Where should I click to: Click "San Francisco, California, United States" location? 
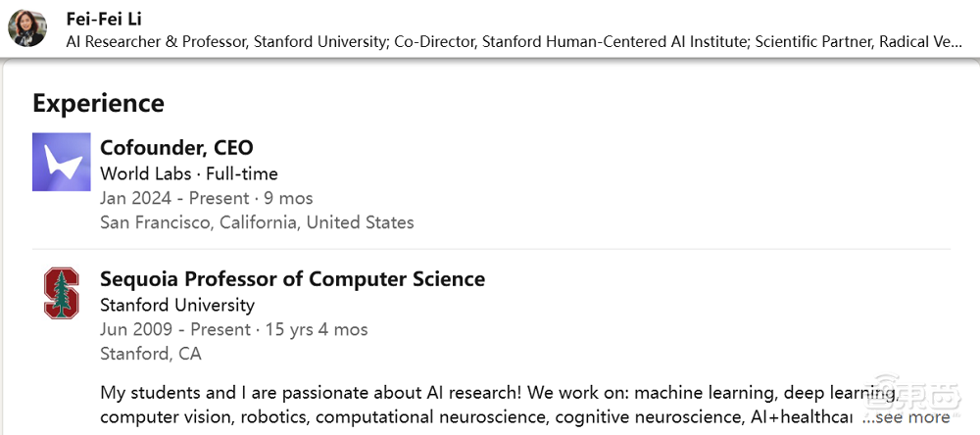click(x=257, y=222)
